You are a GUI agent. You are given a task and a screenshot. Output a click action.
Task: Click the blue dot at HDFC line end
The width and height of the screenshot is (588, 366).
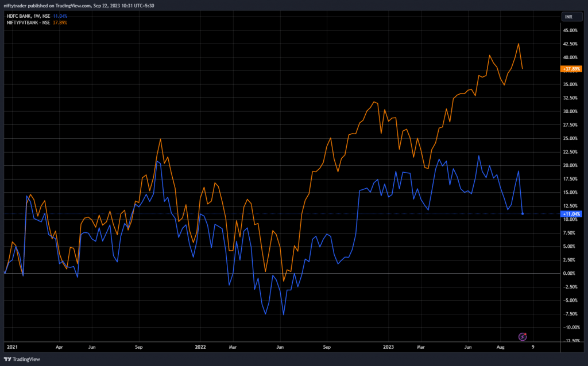click(523, 213)
